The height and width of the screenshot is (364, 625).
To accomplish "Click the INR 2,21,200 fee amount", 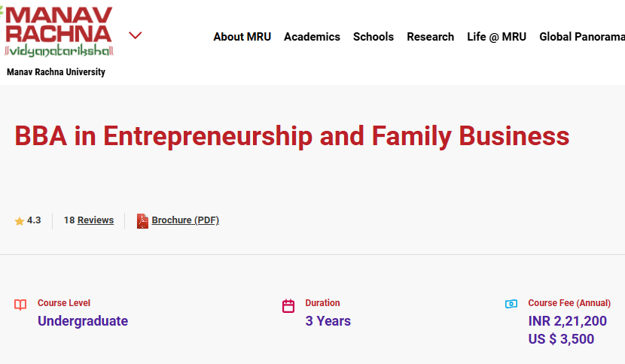I will click(567, 321).
